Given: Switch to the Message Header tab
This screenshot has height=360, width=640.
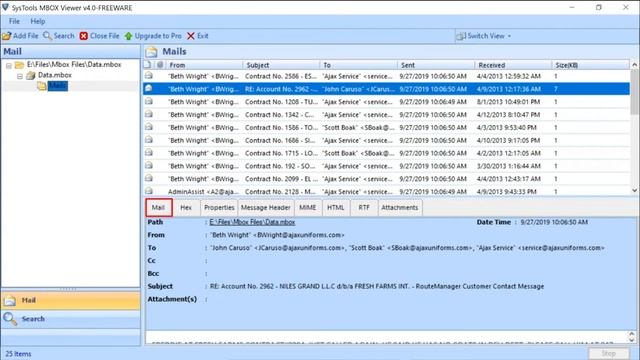Looking at the screenshot, I should [x=265, y=207].
